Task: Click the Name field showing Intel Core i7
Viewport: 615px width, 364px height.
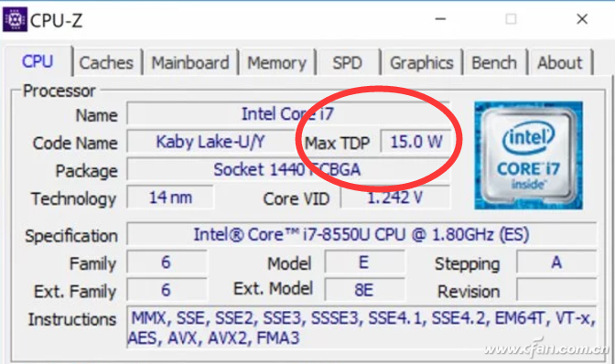Action: tap(288, 114)
